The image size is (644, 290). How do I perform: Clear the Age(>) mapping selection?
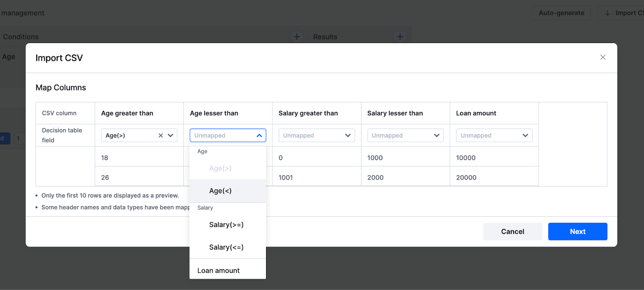point(161,136)
